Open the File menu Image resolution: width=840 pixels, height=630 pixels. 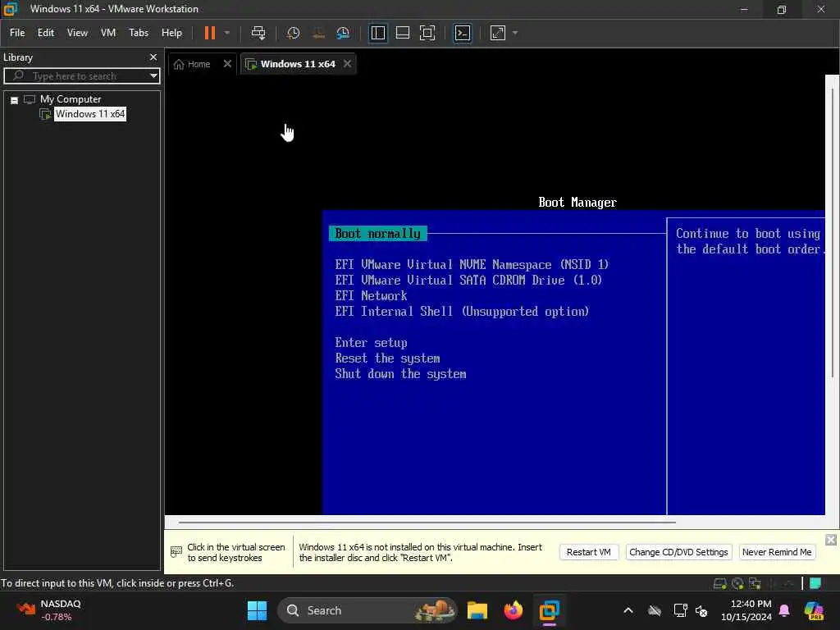(x=17, y=33)
